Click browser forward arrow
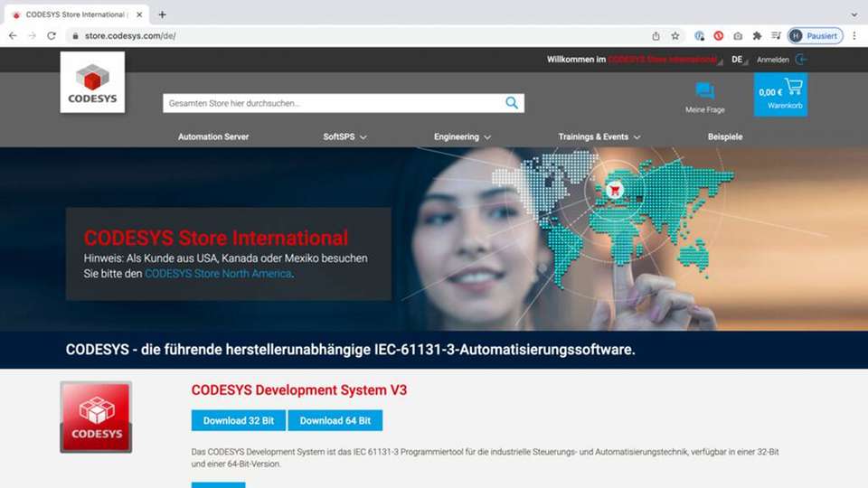The height and width of the screenshot is (488, 868). [33, 36]
